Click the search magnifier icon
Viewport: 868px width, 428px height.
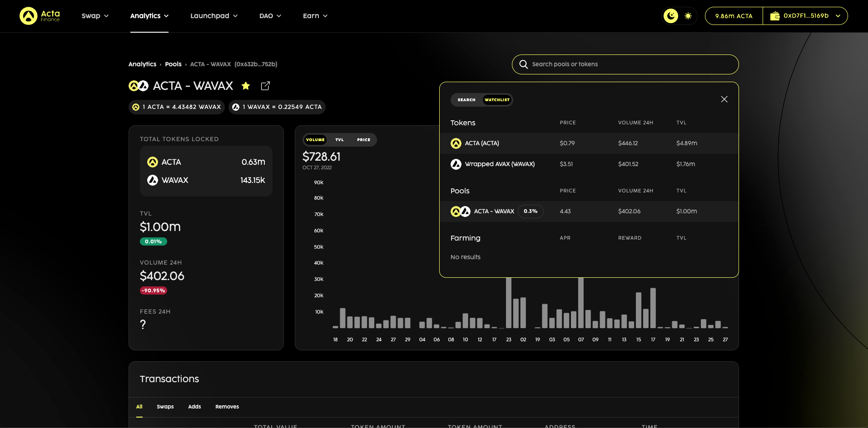(524, 64)
